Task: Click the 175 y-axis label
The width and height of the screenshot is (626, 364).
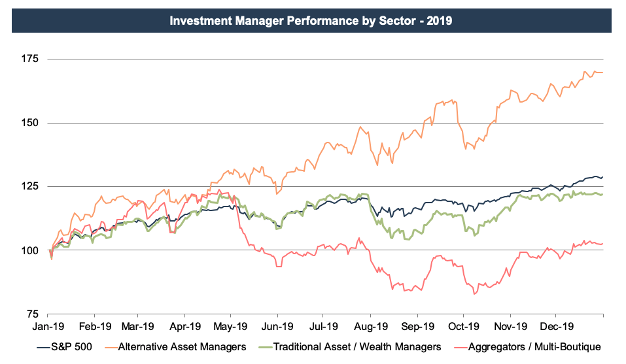Action: coord(29,59)
